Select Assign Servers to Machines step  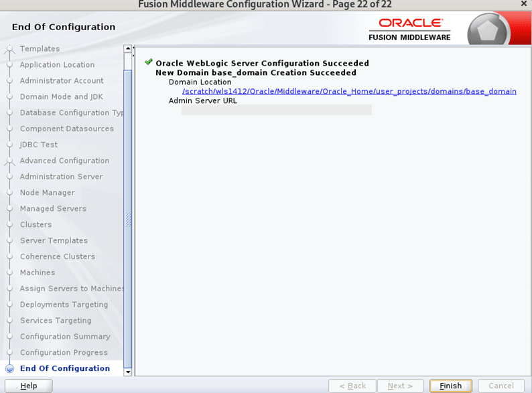[72, 289]
